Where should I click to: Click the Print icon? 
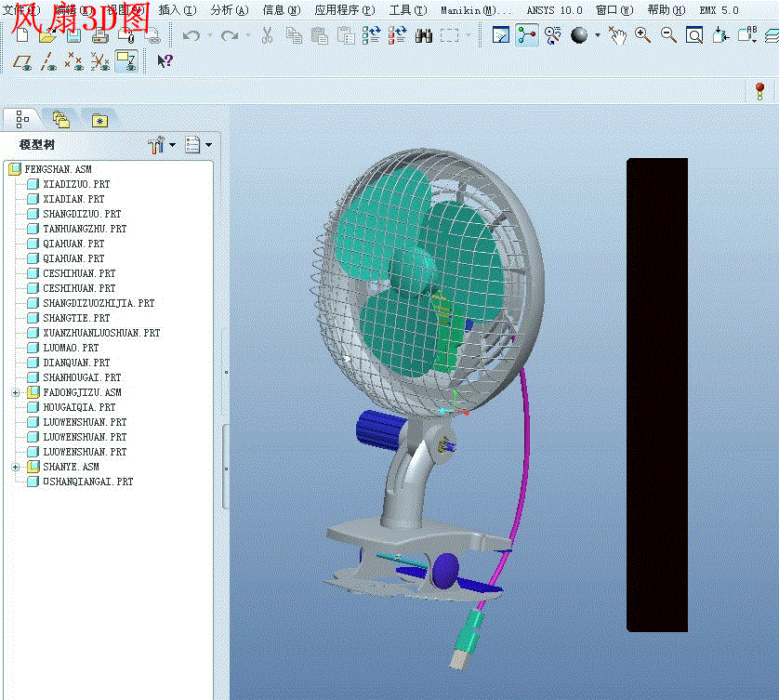99,35
